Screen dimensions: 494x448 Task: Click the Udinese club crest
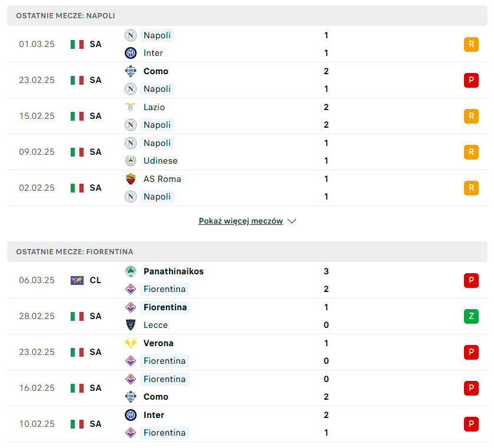click(131, 161)
